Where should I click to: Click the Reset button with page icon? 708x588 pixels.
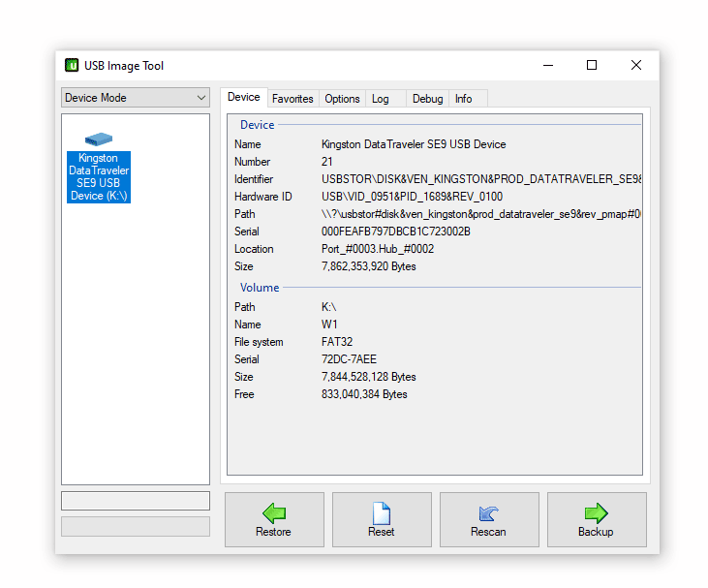click(x=382, y=519)
